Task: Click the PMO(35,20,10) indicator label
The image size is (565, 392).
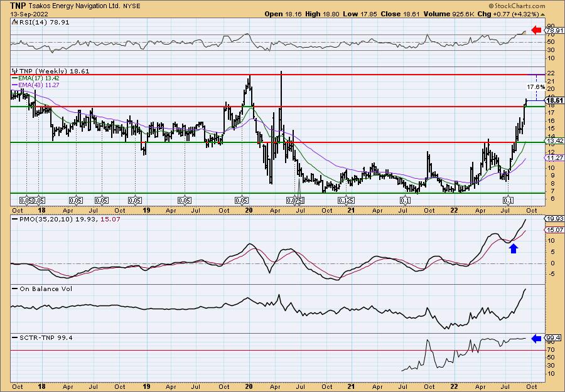Action: pos(46,220)
